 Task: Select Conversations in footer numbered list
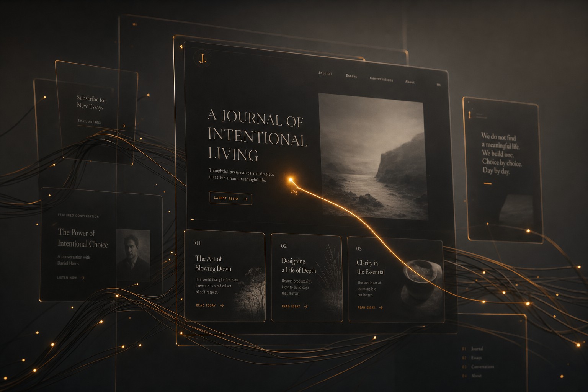[x=482, y=367]
